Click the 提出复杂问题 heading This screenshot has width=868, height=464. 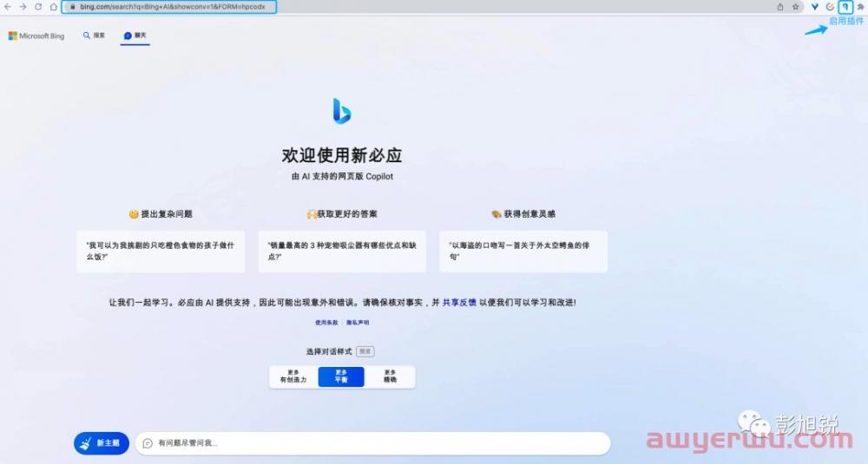point(161,214)
